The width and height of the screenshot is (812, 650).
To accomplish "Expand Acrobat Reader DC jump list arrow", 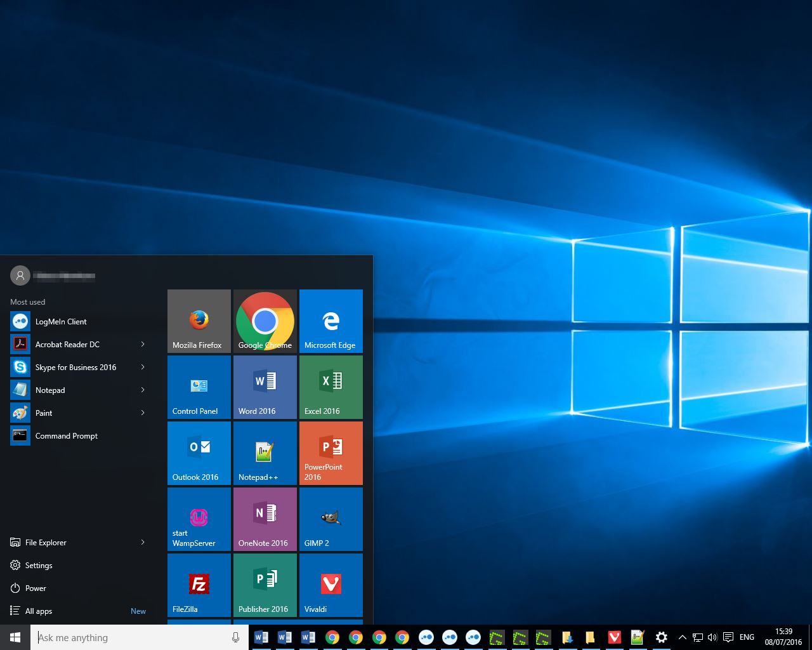I will (x=143, y=344).
